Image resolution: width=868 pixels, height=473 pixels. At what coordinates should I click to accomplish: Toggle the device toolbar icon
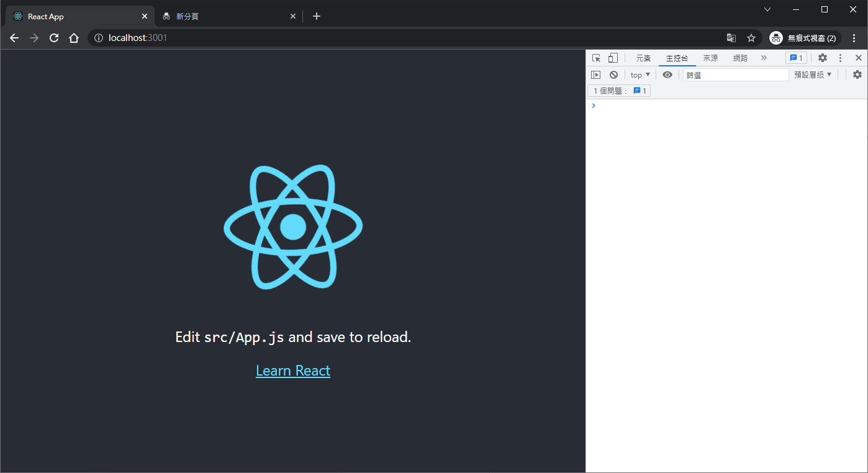[613, 58]
